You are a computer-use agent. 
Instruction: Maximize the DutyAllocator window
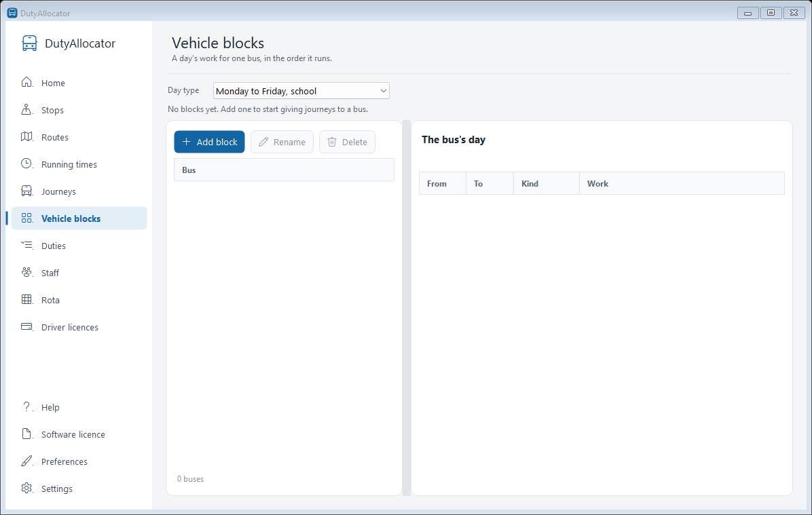771,13
